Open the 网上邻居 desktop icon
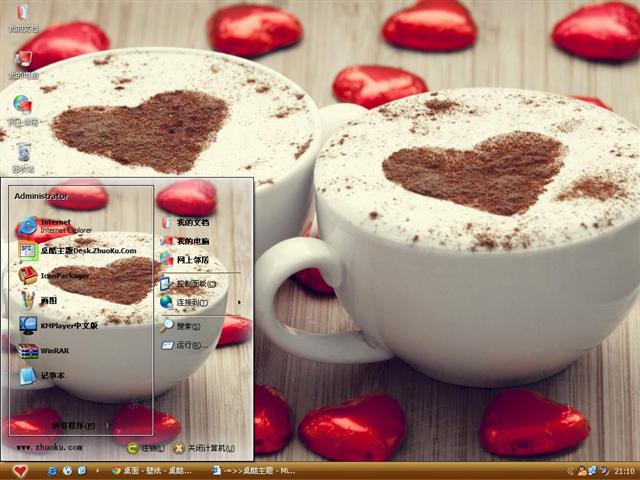Viewport: 640px width, 480px height. (23, 110)
